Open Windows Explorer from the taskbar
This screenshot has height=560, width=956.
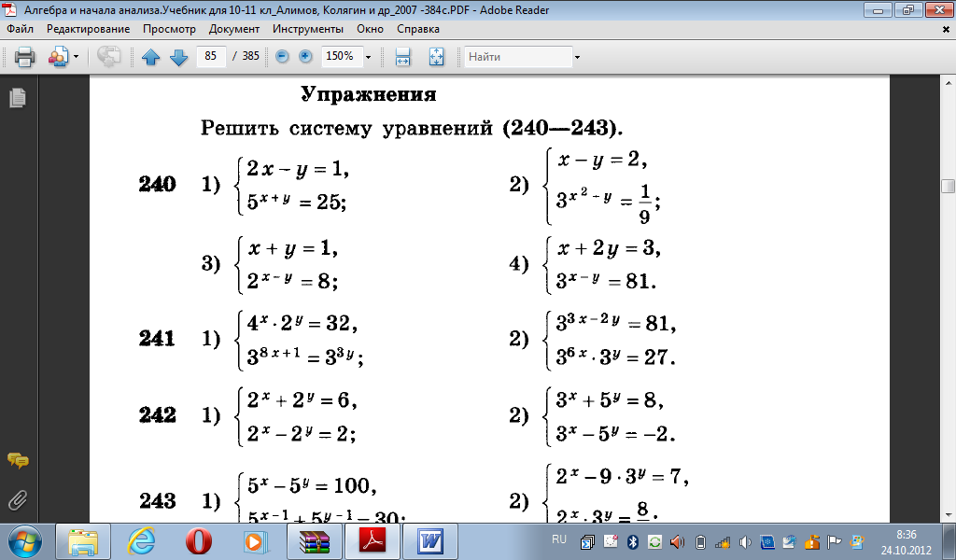83,541
